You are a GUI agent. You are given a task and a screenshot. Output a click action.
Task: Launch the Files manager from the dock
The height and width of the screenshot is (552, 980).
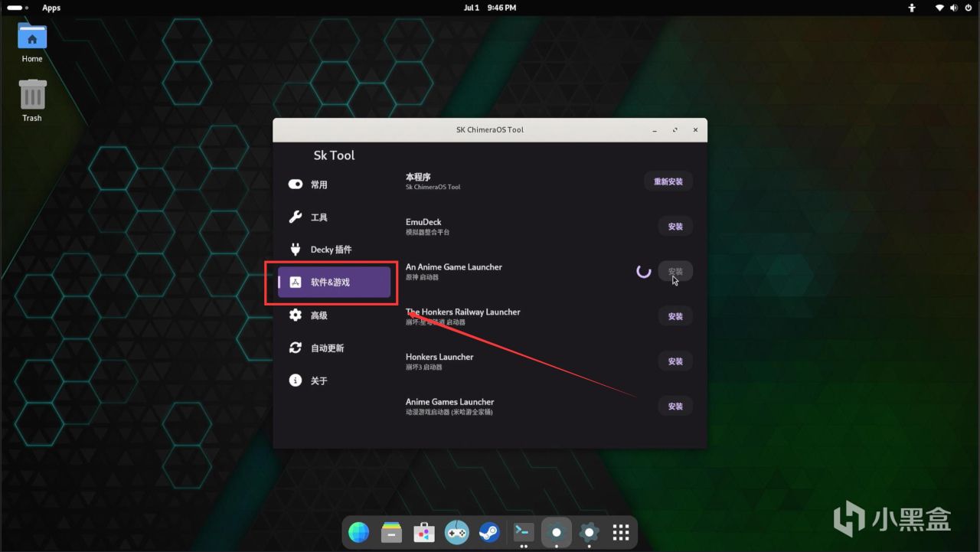[392, 532]
